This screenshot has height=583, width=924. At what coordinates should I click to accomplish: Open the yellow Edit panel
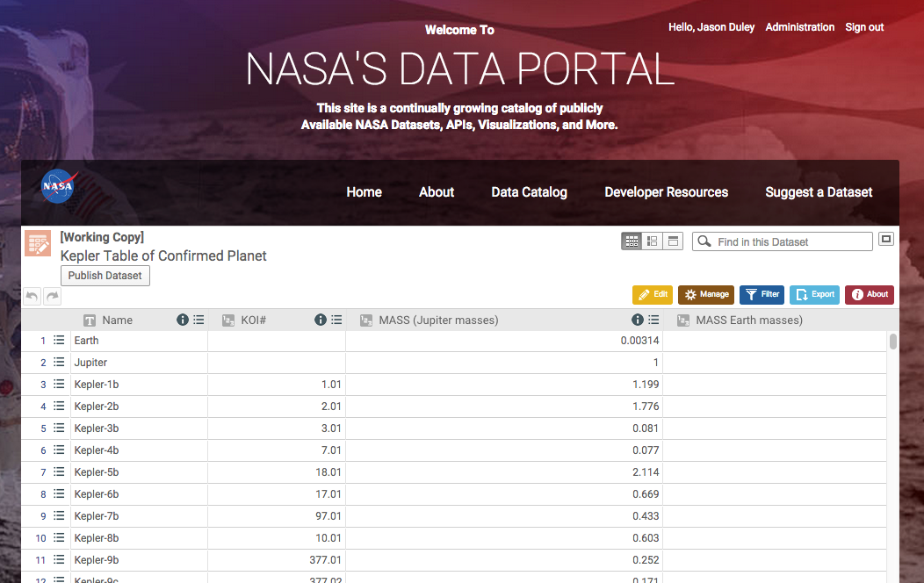pyautogui.click(x=653, y=294)
